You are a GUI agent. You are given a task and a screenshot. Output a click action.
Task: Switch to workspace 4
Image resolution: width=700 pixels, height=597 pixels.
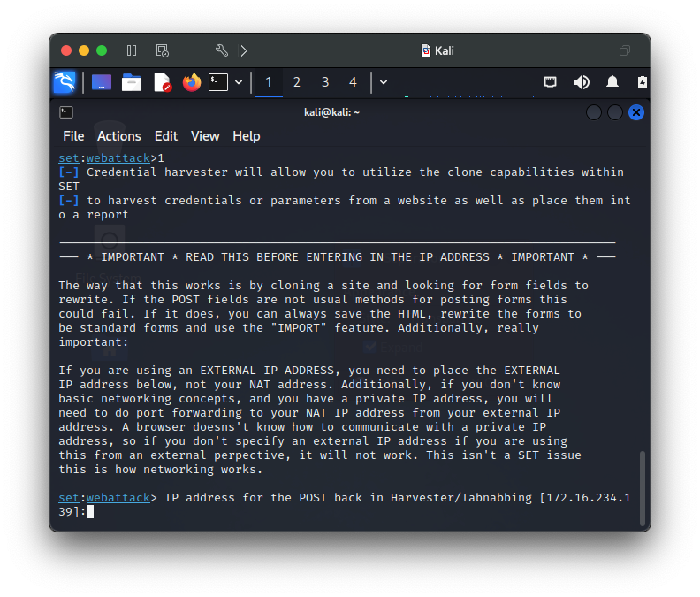[354, 82]
